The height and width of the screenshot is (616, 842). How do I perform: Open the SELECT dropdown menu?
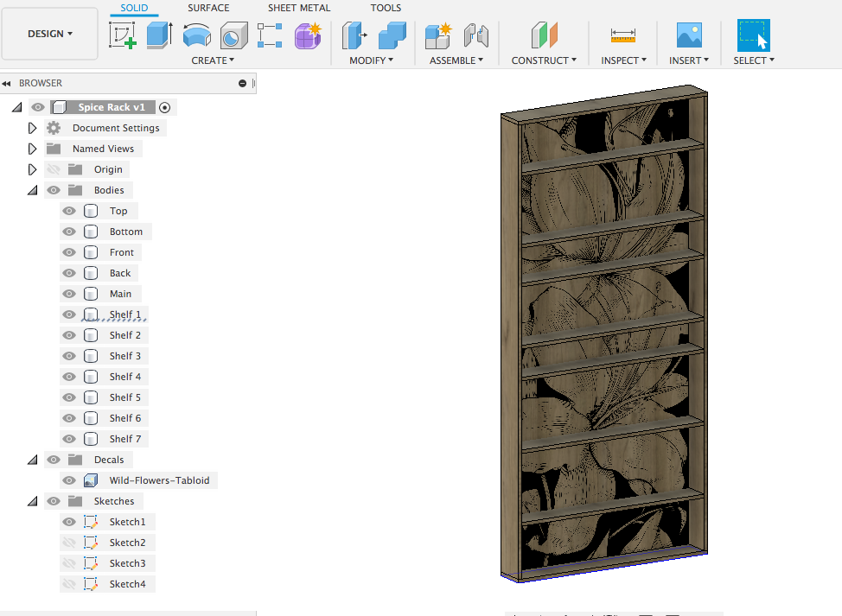pos(754,60)
